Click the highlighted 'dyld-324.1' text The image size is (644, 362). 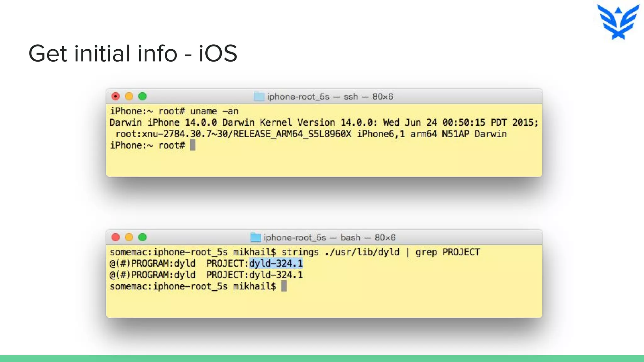[x=276, y=263]
